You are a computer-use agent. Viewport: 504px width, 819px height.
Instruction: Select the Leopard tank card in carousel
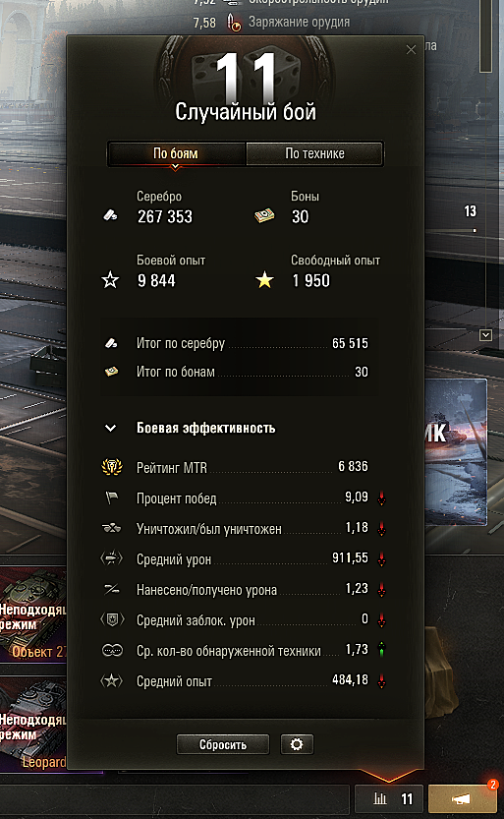click(x=33, y=724)
